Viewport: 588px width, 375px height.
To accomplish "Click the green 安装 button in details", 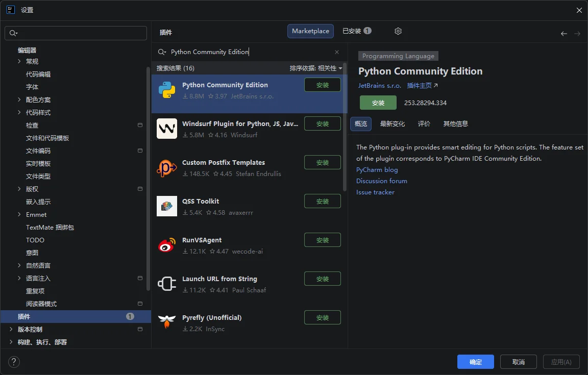I will pyautogui.click(x=378, y=103).
